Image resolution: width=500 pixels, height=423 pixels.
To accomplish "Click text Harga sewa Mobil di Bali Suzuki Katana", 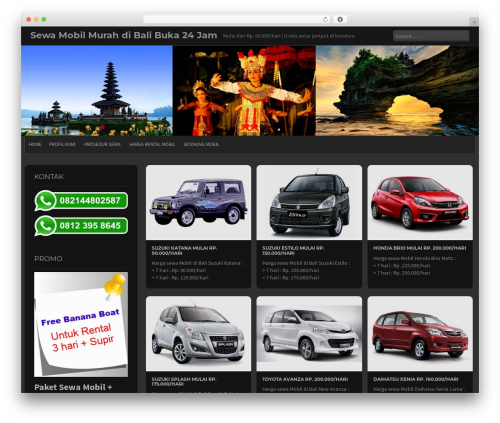I will click(197, 263).
